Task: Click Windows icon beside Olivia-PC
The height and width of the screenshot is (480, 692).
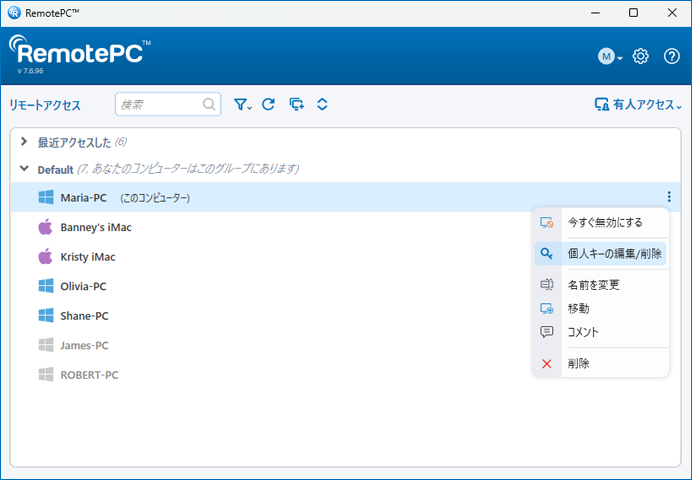Action: 46,286
